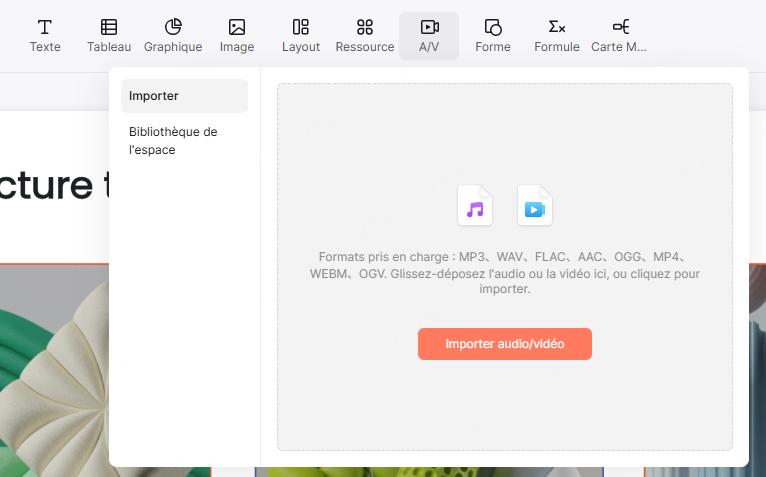
Task: Open the Carte M... mind map tool
Action: (620, 35)
